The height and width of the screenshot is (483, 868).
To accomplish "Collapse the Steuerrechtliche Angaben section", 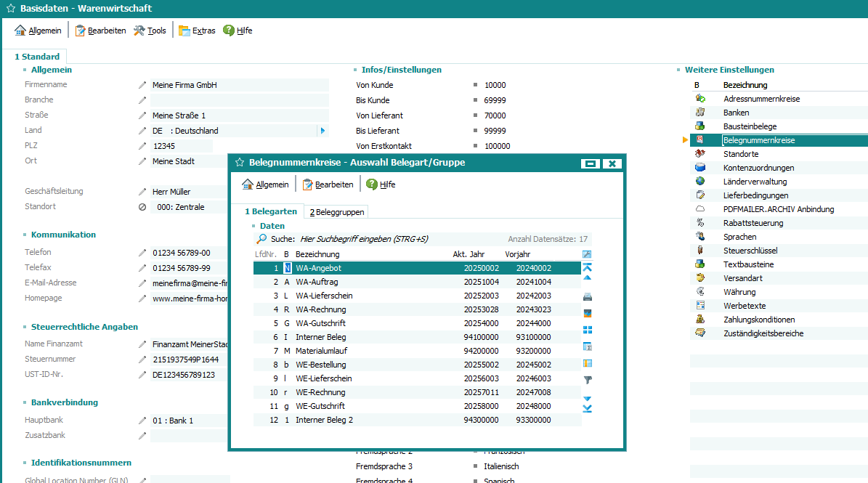I will pyautogui.click(x=25, y=327).
